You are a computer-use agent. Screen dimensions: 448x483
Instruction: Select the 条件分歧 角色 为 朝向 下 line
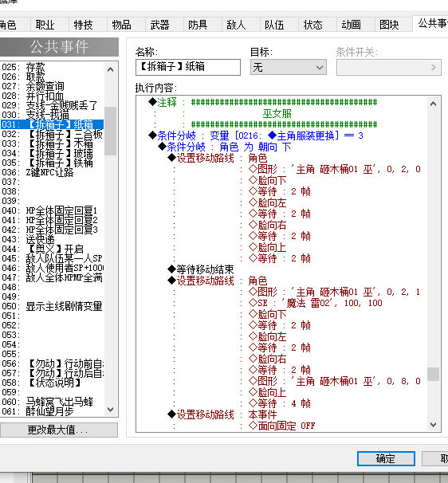point(224,147)
